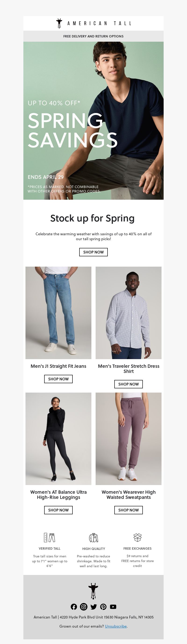Click Shop Now under Stock up for Spring

(x=93, y=252)
